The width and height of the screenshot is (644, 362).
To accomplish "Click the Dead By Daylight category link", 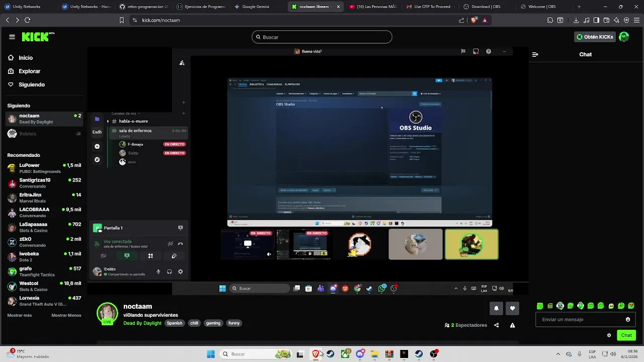I will pyautogui.click(x=142, y=323).
